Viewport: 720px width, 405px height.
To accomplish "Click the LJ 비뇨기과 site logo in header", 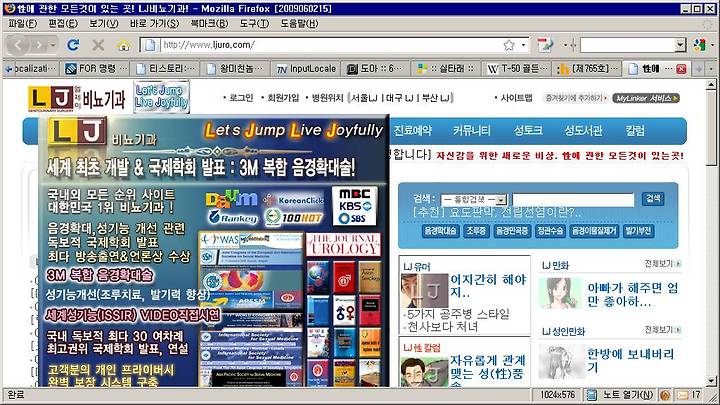I will pyautogui.click(x=76, y=98).
